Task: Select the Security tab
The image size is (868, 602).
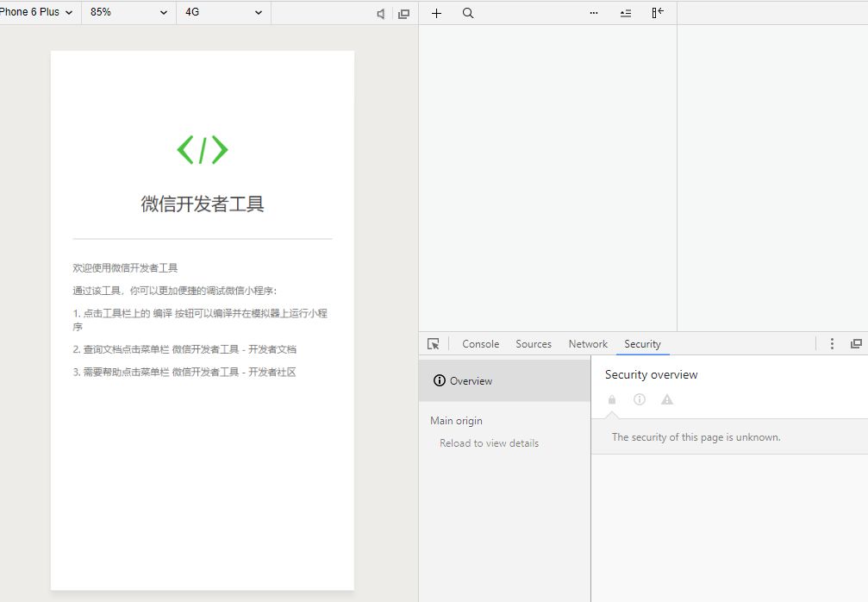Action: [643, 344]
